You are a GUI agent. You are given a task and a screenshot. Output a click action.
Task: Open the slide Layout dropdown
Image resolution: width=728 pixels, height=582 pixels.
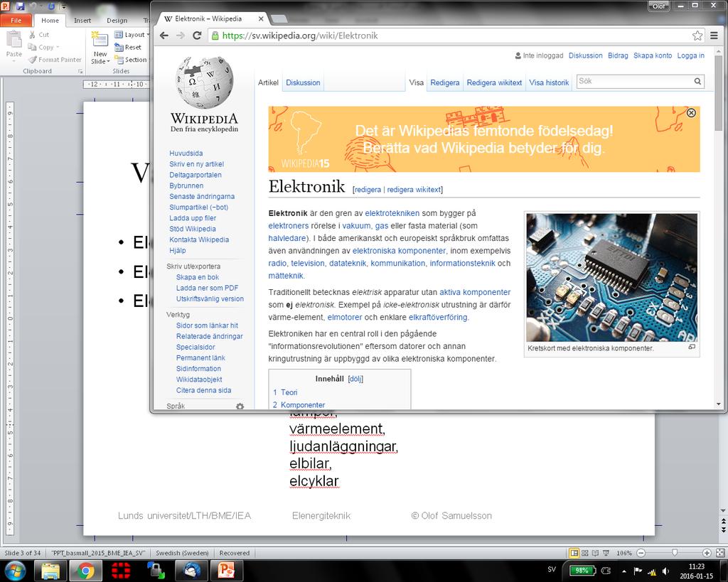pos(132,35)
